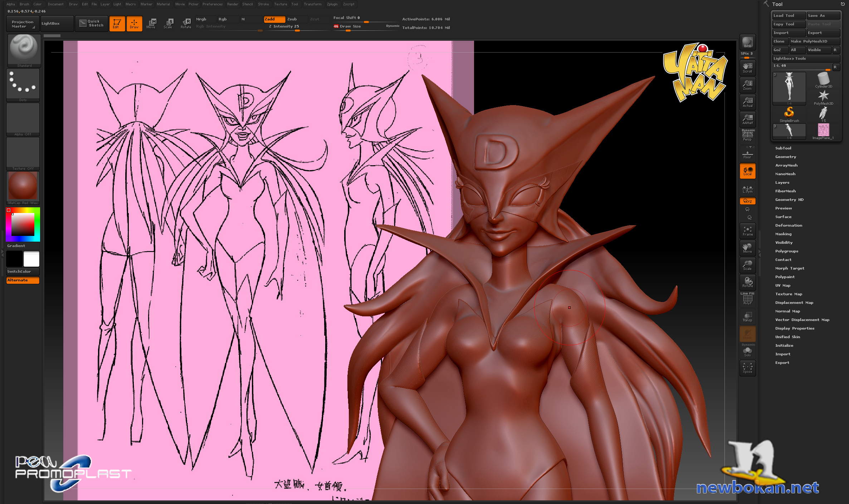Expand the Deformation section
The image size is (849, 504).
(x=789, y=225)
